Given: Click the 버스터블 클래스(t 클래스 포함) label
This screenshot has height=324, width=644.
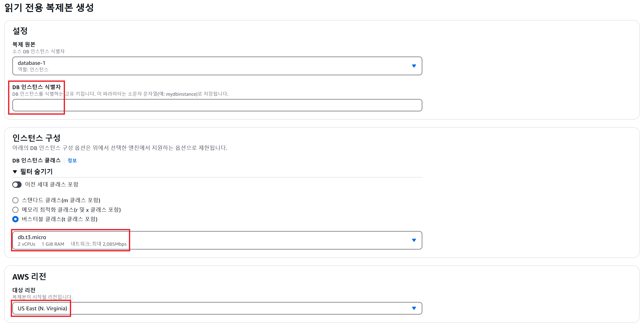Looking at the screenshot, I should (x=60, y=219).
